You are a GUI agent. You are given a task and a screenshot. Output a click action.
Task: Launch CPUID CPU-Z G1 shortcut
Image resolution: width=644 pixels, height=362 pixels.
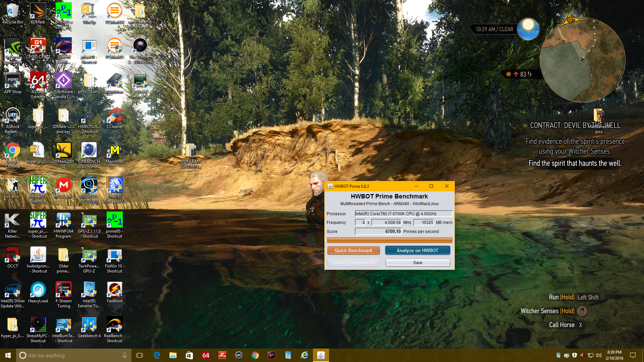38,51
